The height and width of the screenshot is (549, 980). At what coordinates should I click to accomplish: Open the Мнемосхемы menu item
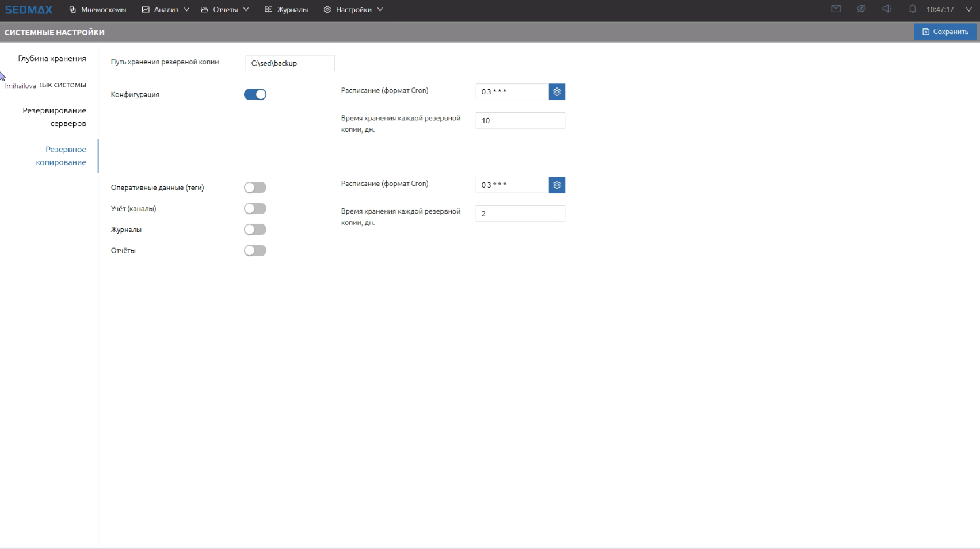click(98, 10)
